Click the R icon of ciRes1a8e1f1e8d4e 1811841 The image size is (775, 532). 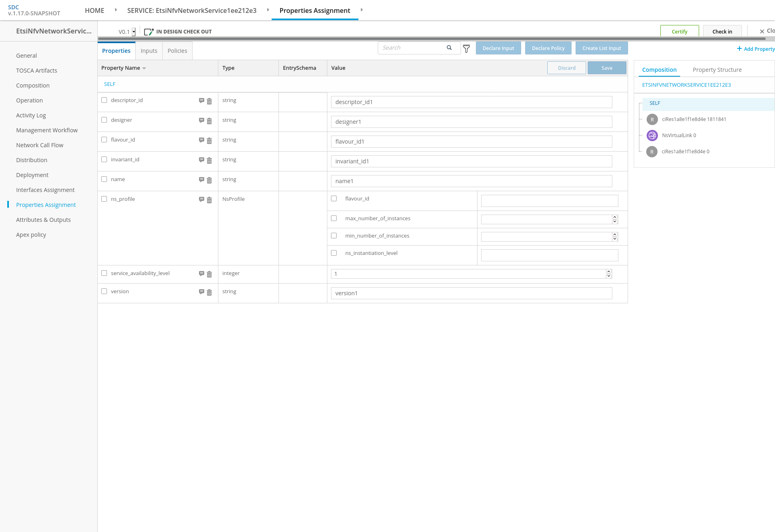click(x=652, y=119)
